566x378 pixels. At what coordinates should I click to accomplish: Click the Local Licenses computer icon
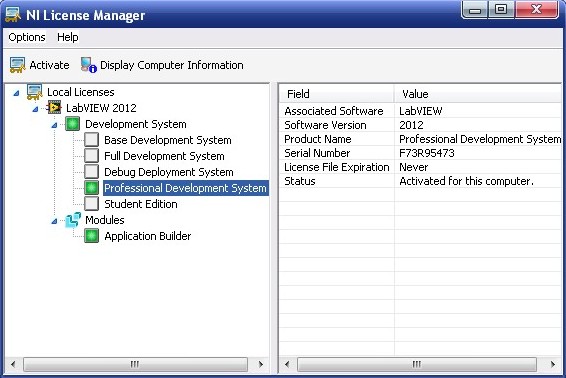[x=35, y=92]
